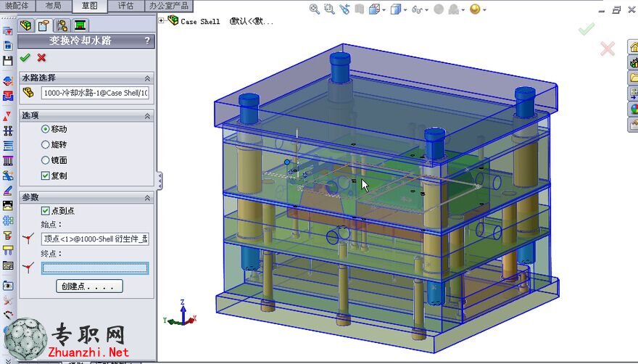Switch to the 评估 tab

[125, 6]
